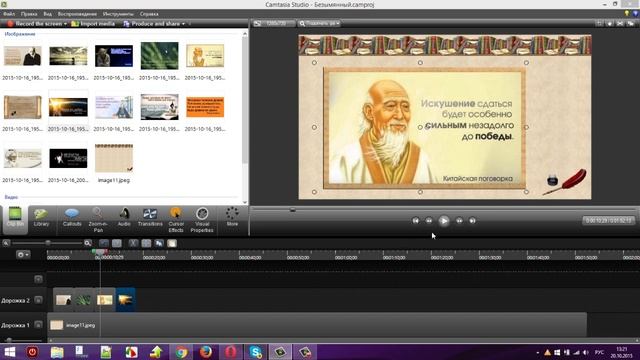This screenshot has width=640, height=360.
Task: Toggle lock on Дорожка 1
Action: coord(38,325)
